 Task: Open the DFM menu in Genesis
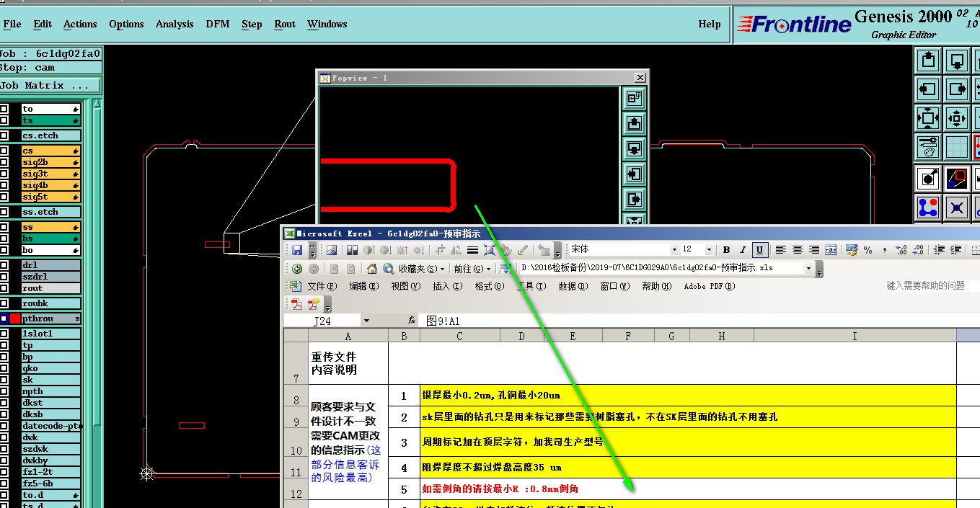[218, 24]
